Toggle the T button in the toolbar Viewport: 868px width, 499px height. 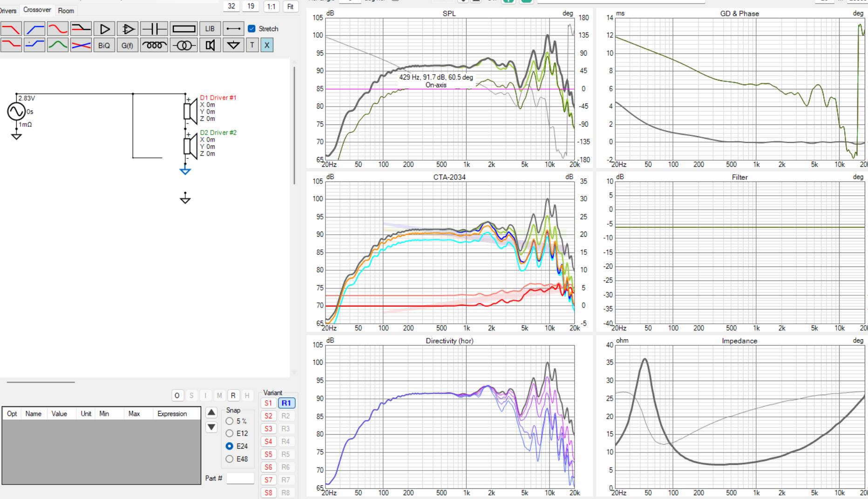click(252, 45)
